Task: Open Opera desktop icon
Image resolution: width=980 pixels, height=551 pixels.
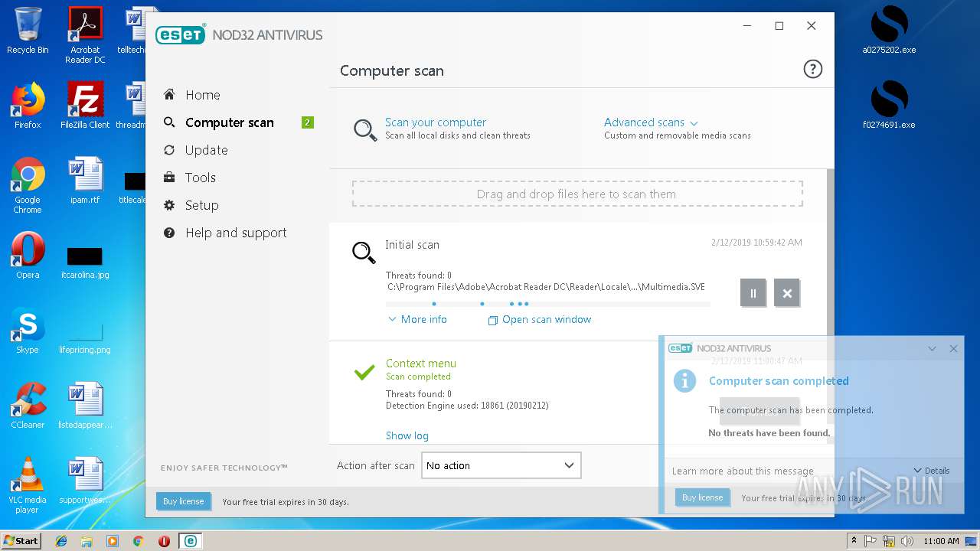Action: click(x=28, y=255)
